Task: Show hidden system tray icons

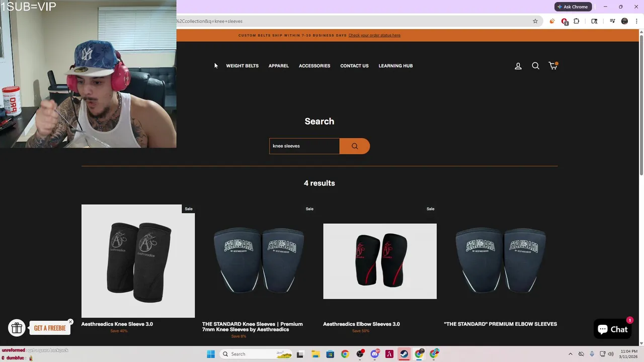Action: coord(570,354)
